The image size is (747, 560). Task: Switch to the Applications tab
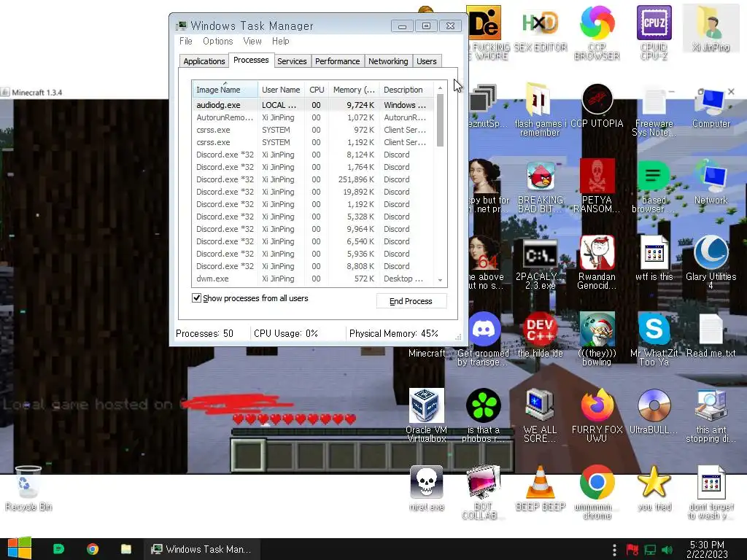click(204, 61)
